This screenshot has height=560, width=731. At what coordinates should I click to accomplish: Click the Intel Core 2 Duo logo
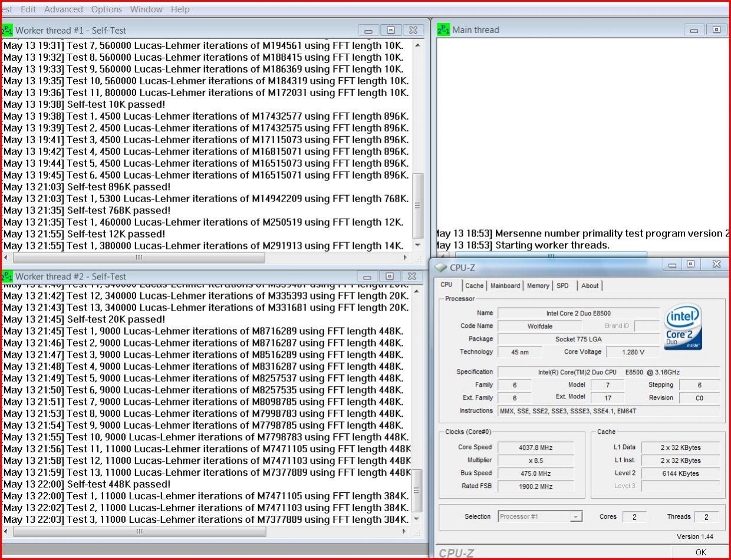point(683,327)
